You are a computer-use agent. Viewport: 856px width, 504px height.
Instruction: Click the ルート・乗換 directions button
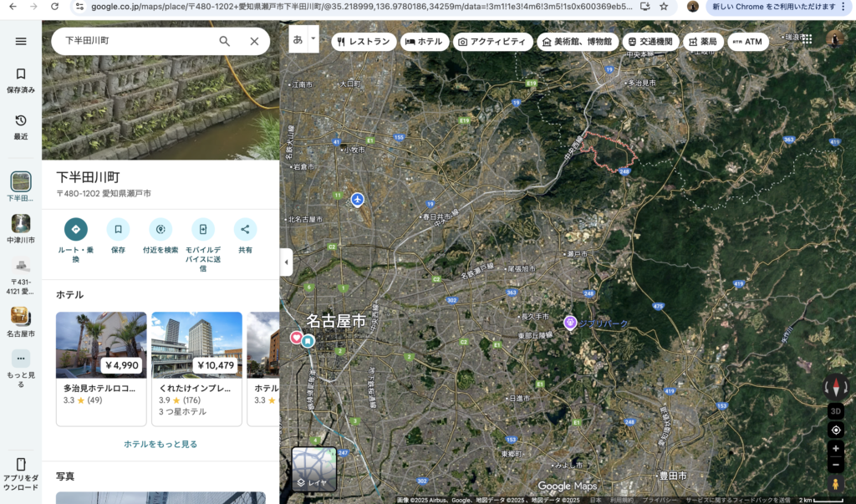pyautogui.click(x=75, y=229)
